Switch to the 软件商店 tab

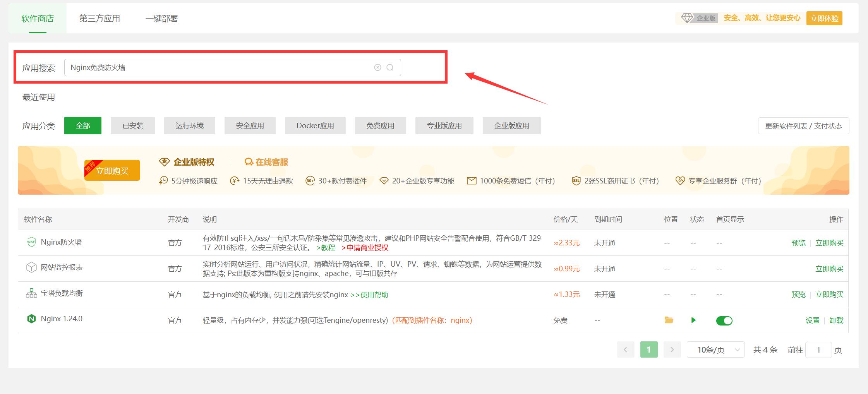pos(38,18)
